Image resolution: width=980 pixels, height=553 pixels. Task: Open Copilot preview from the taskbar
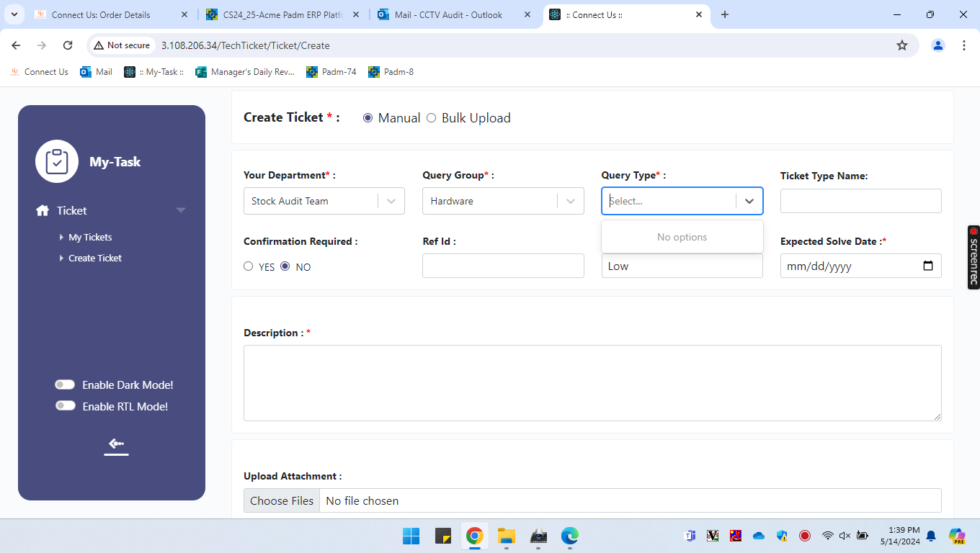pyautogui.click(x=957, y=536)
